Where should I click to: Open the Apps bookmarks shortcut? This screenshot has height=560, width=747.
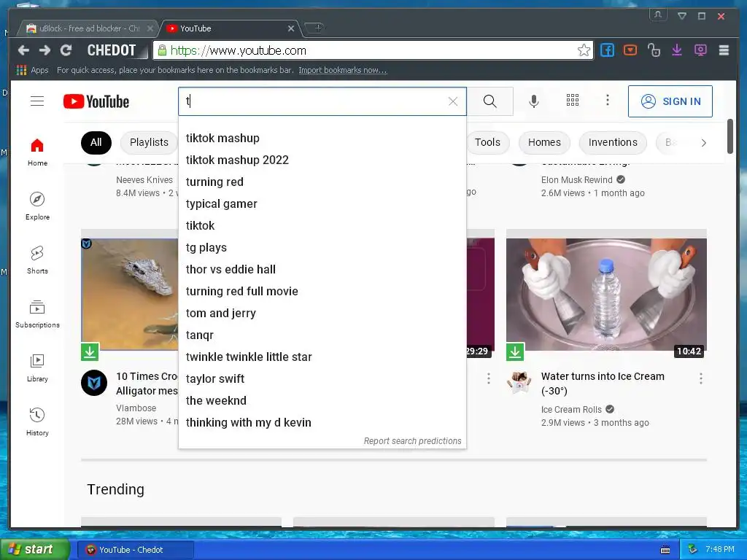32,70
